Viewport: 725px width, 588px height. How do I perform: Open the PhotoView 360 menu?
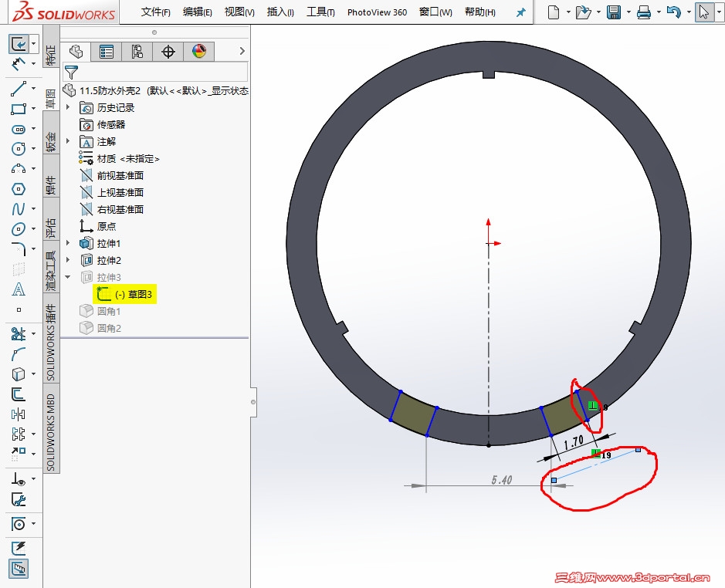pyautogui.click(x=377, y=12)
